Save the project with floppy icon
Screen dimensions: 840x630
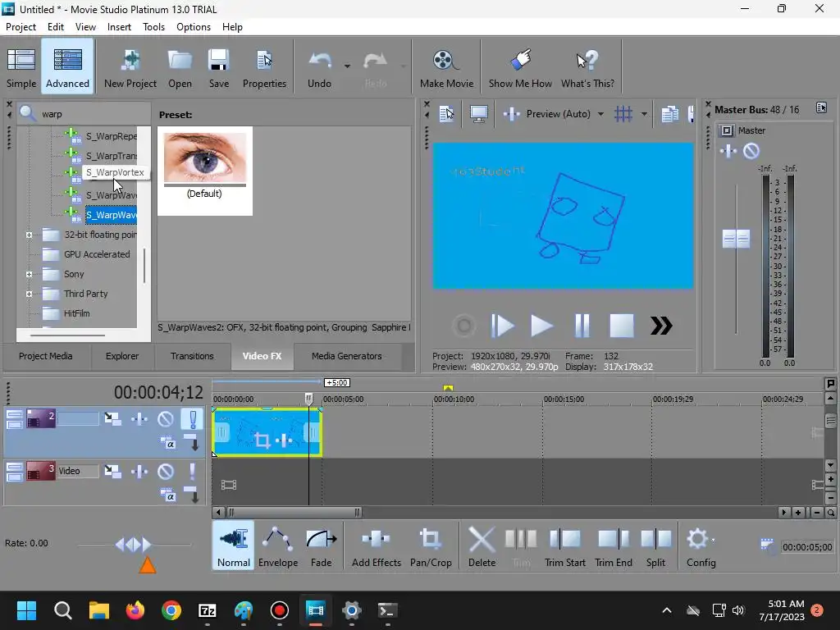[218, 68]
